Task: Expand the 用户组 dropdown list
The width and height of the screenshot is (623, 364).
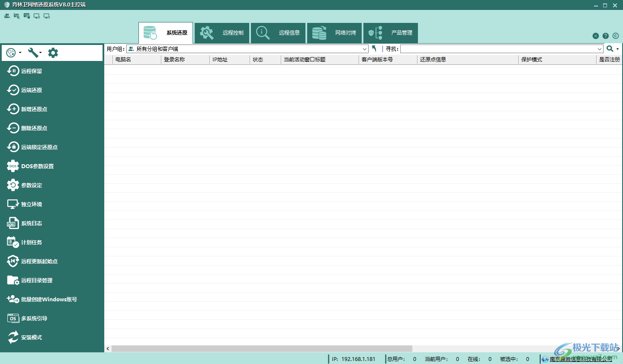Action: pyautogui.click(x=364, y=49)
